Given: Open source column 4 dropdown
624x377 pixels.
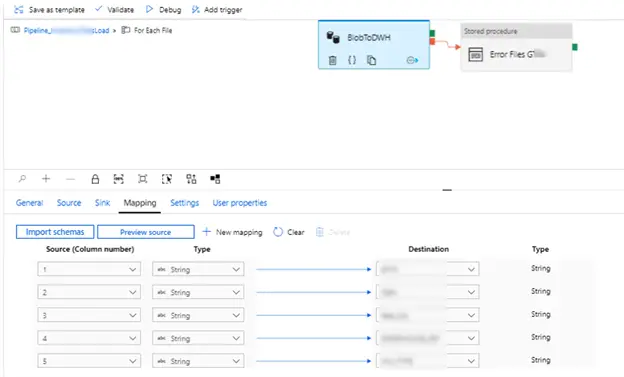Looking at the screenshot, I should click(89, 338).
